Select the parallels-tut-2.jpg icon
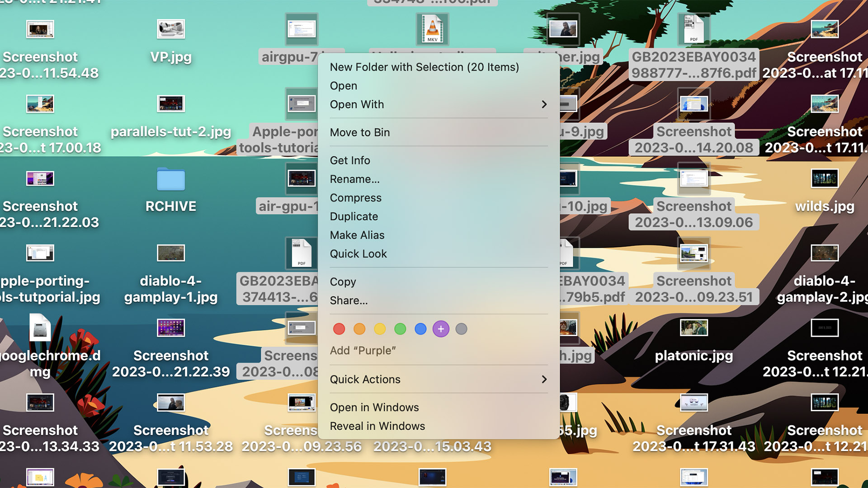The image size is (868, 488). 171,103
